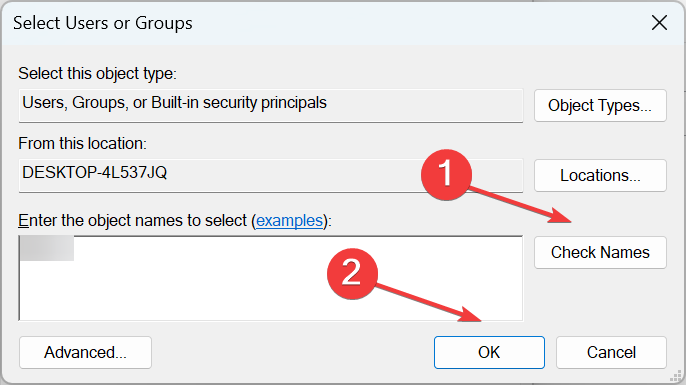
Task: Click inside the object names text box
Action: [271, 278]
